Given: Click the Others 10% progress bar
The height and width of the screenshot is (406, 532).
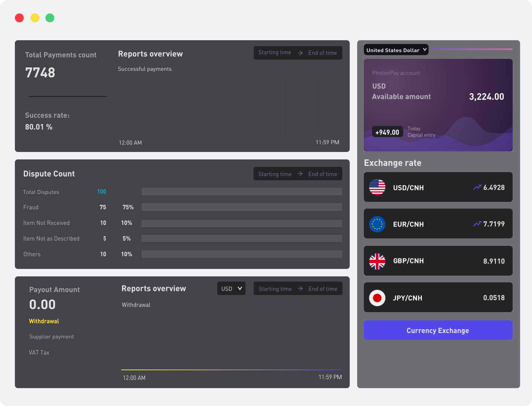Looking at the screenshot, I should point(242,254).
